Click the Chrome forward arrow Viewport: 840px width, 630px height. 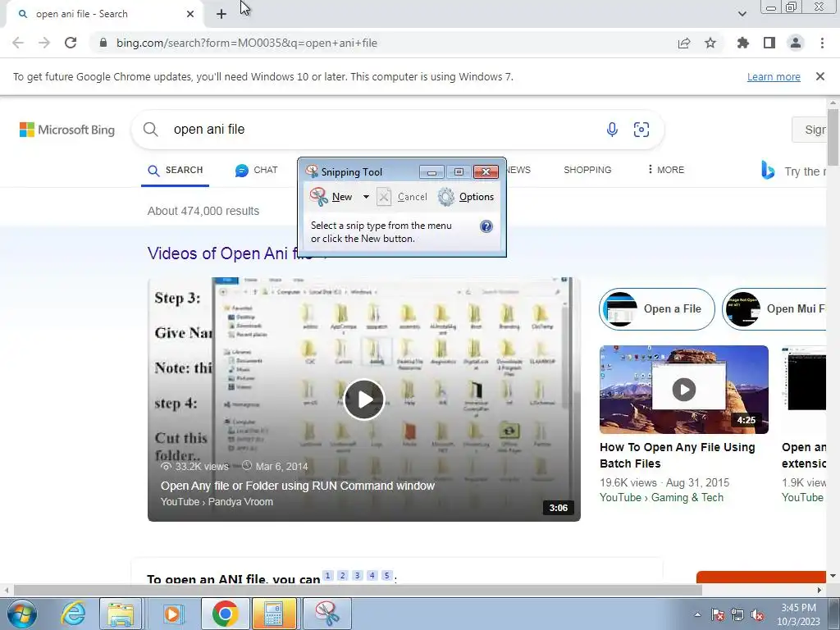[x=44, y=43]
